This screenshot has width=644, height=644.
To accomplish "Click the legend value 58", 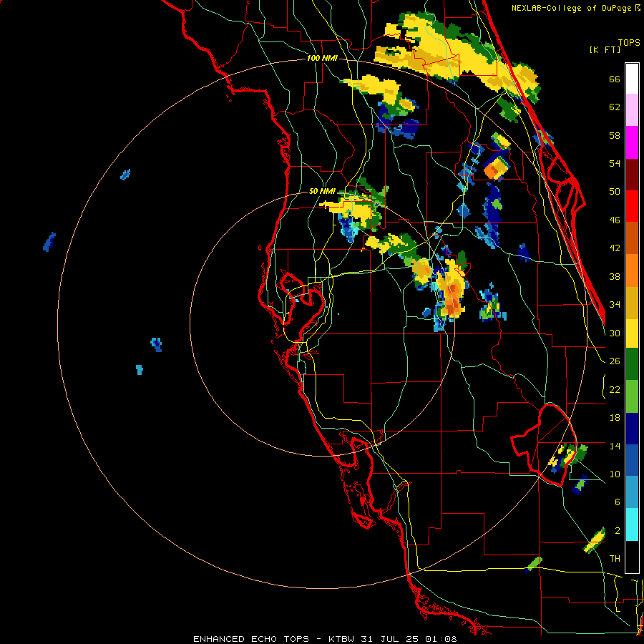I will (x=615, y=135).
